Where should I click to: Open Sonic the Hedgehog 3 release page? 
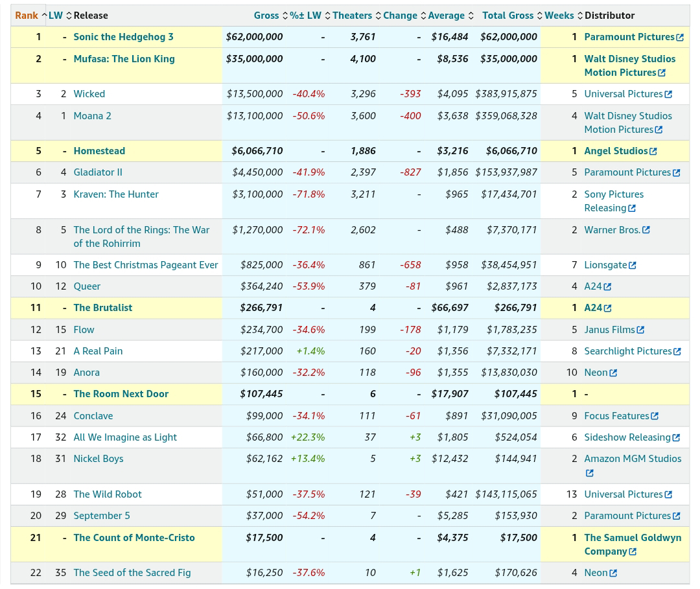click(x=124, y=37)
